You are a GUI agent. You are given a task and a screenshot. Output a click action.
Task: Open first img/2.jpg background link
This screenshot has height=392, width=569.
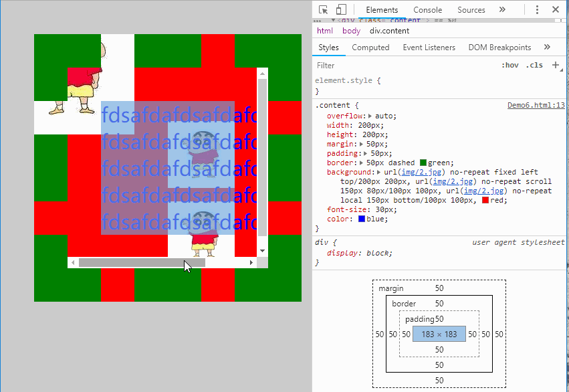click(421, 172)
